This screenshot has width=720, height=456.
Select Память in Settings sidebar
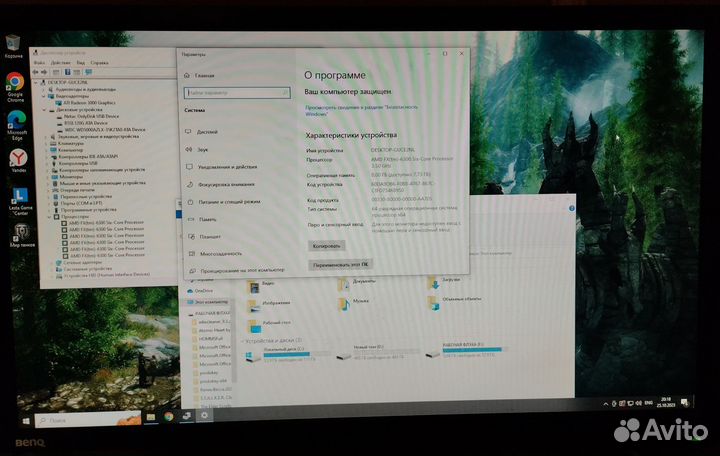(208, 220)
